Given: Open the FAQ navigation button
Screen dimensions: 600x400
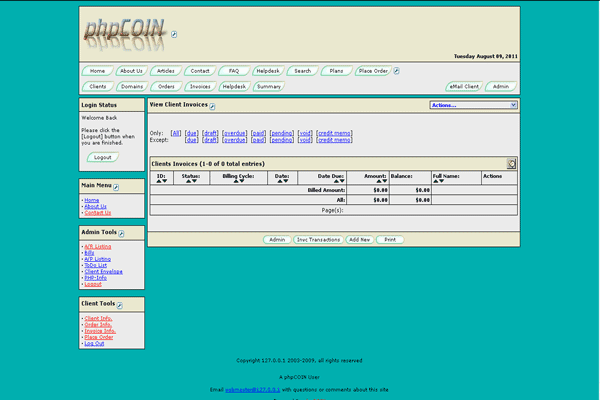Looking at the screenshot, I should tap(234, 71).
